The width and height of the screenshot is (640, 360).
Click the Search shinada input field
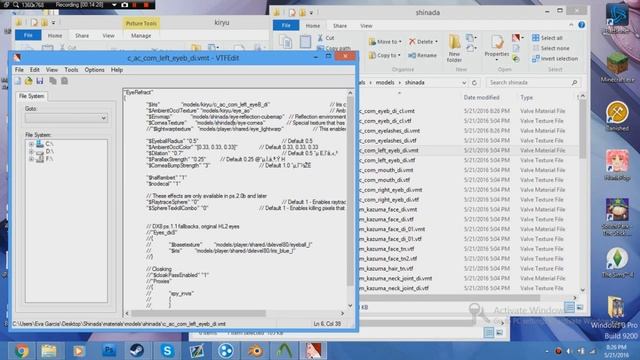[533, 82]
